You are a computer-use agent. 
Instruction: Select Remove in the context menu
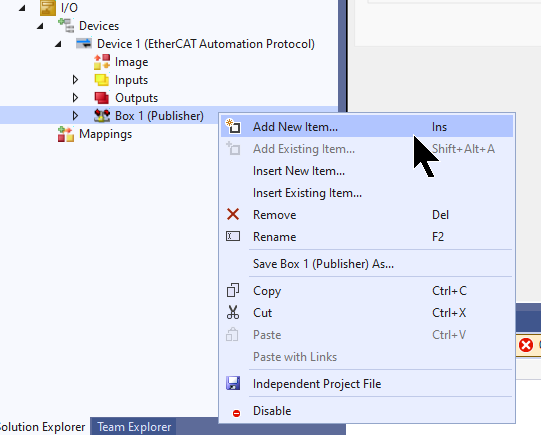pos(367,215)
